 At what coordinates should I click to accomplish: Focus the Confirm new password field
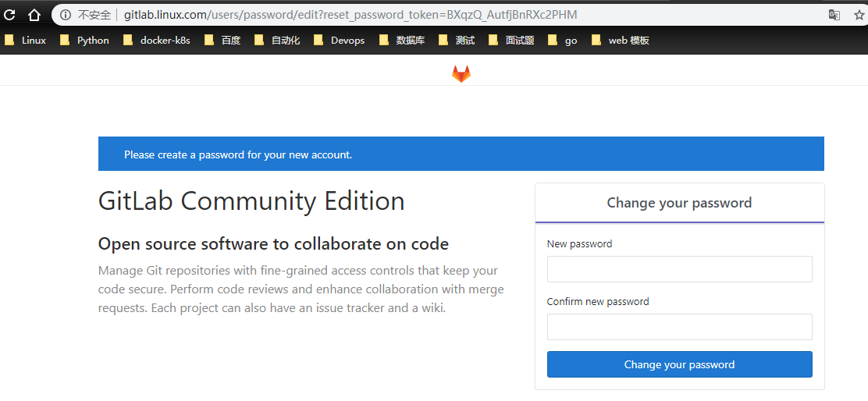pos(679,327)
